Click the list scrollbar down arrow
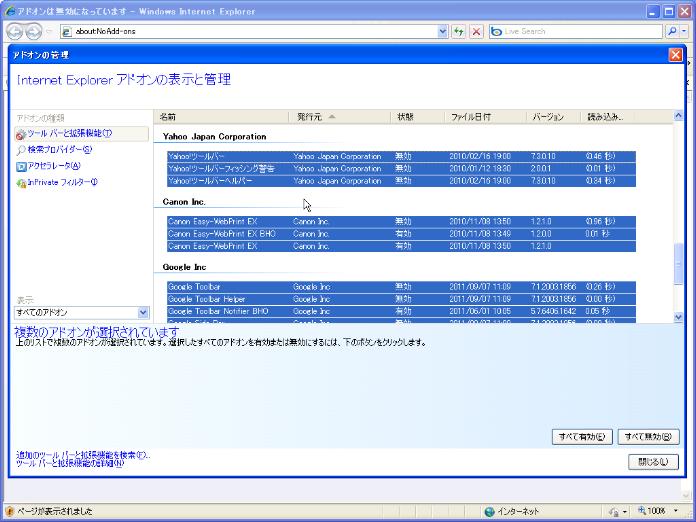This screenshot has height=522, width=696. point(678,317)
